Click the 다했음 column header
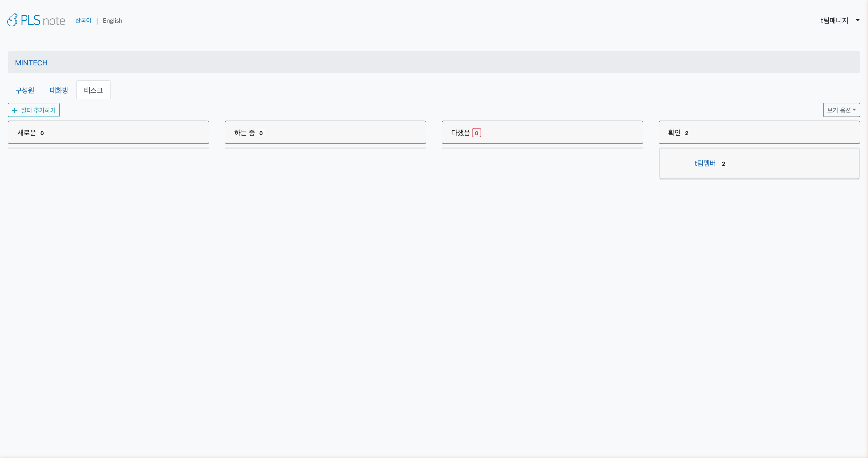 pyautogui.click(x=460, y=133)
